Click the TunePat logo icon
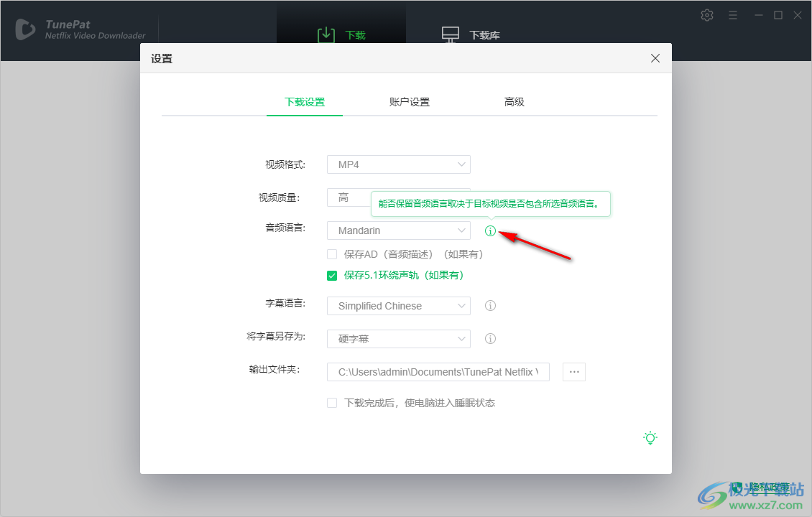 (x=26, y=29)
